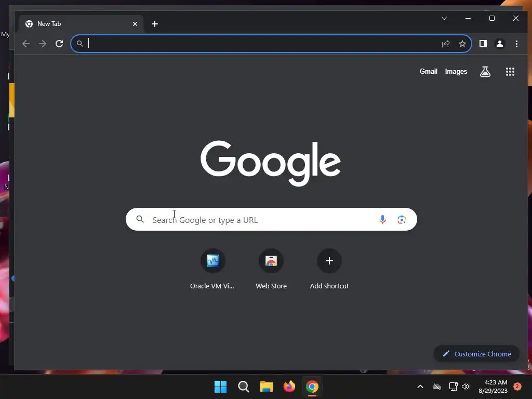Open the Windows Start menu

pyautogui.click(x=220, y=387)
